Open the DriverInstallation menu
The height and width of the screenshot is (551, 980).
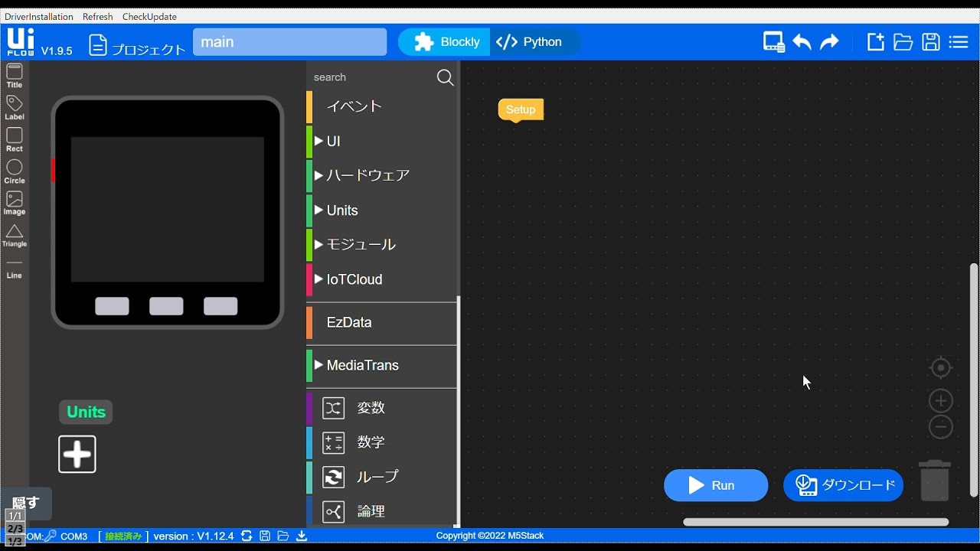click(x=39, y=17)
